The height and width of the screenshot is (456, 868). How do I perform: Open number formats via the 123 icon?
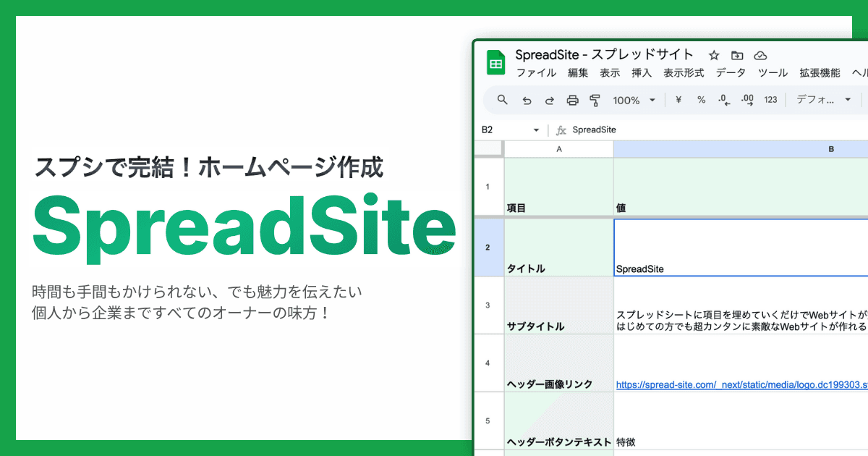[770, 100]
